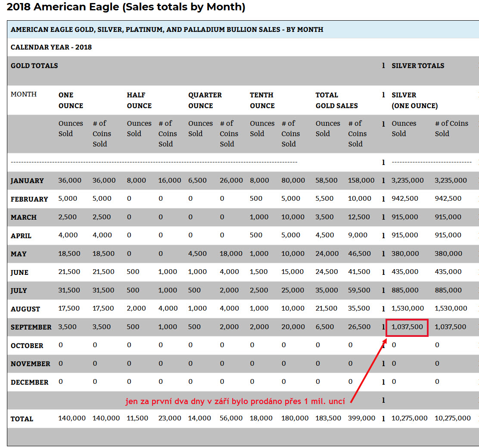Click the tenth-ounce coins total 180,000
The image size is (479, 448).
(295, 418)
